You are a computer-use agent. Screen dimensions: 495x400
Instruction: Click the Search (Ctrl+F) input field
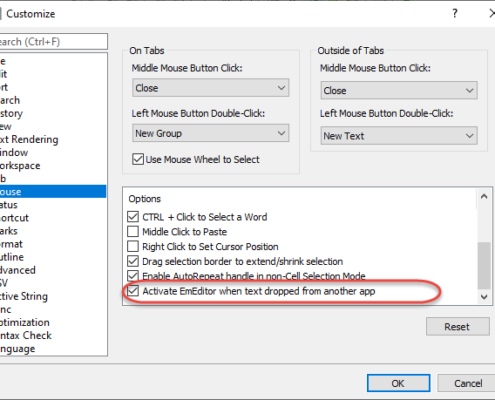[x=53, y=42]
